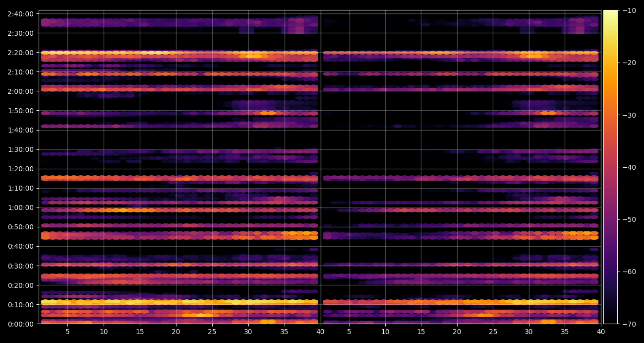Click the 1:40:00 y-axis tick label

[20, 131]
